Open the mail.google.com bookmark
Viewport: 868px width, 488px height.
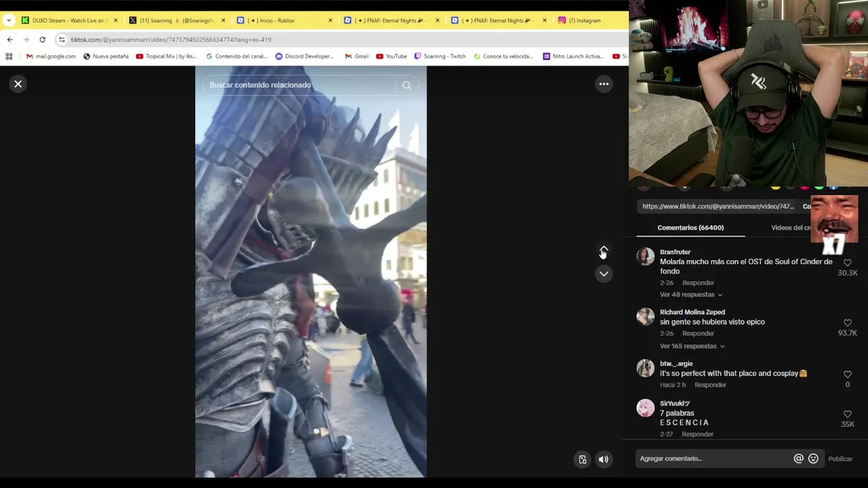pyautogui.click(x=51, y=56)
